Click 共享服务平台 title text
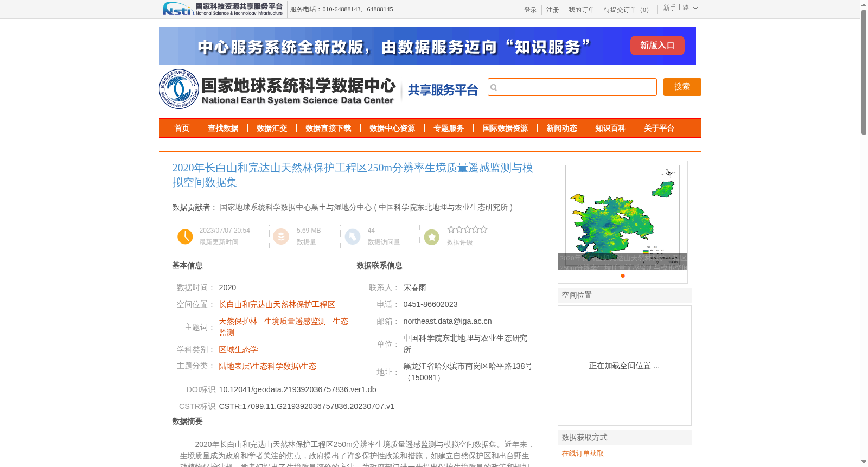This screenshot has height=467, width=868. [x=443, y=90]
